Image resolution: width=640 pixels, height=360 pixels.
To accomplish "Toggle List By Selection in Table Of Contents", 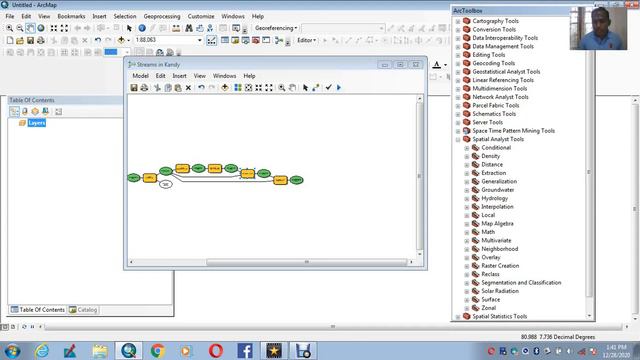I will pyautogui.click(x=45, y=111).
